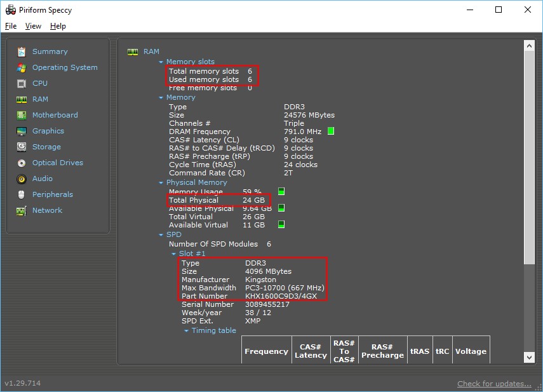Select the Command Rate (CR) row
543x392 pixels.
231,173
